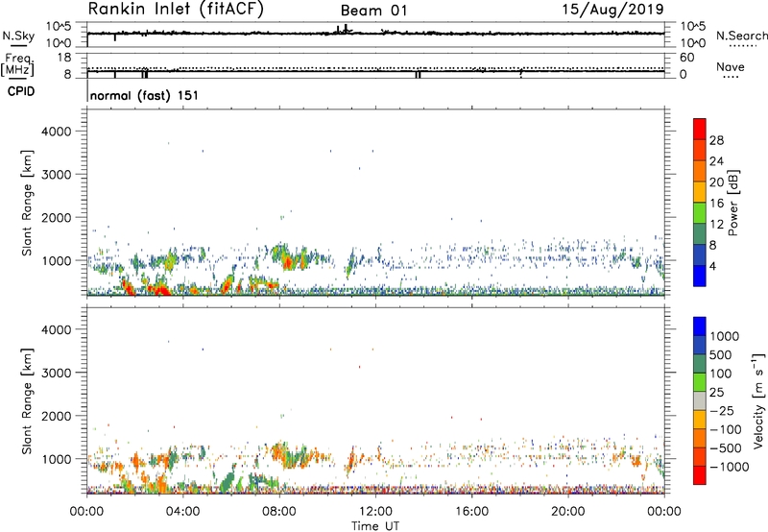Click the orange 20–24 dB Power colorbar segment
Viewport: 768px width, 532px height.
[700, 171]
